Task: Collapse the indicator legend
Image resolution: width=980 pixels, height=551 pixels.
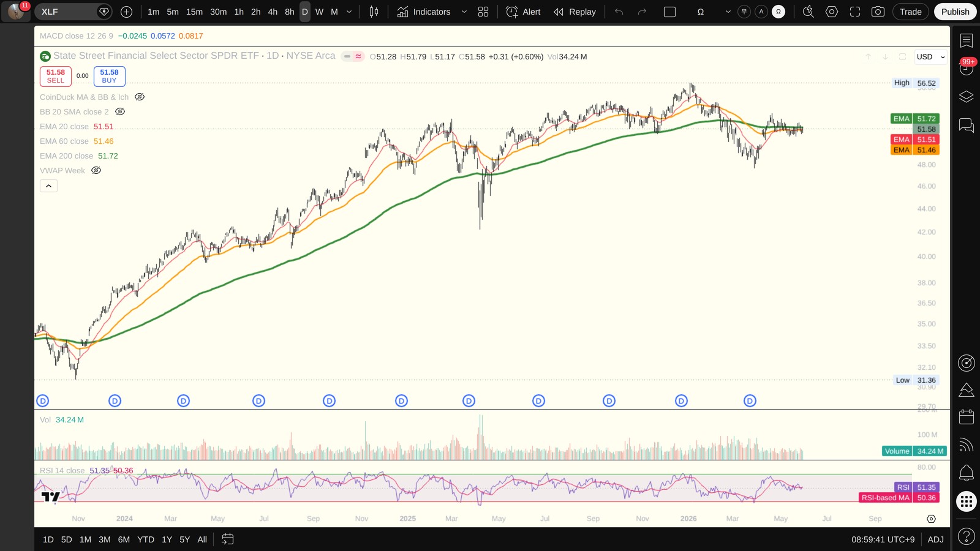Action: tap(48, 186)
